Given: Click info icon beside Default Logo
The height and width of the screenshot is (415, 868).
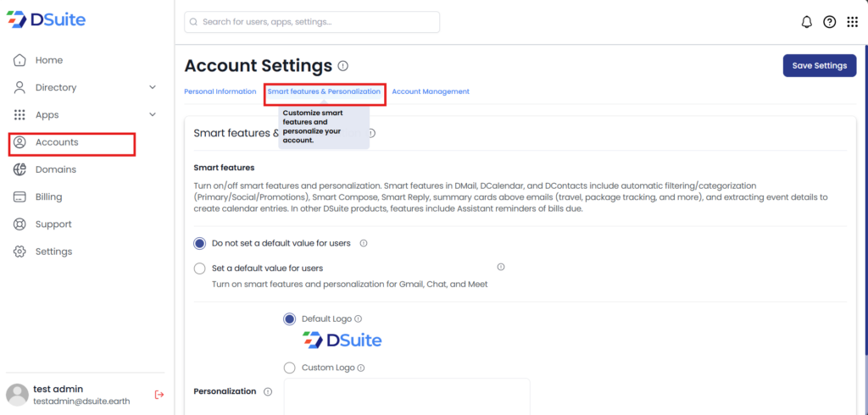Looking at the screenshot, I should pyautogui.click(x=358, y=319).
